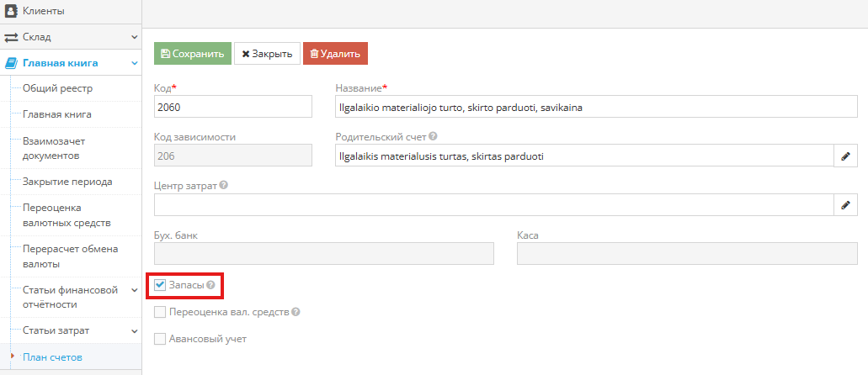Click into the Код input field
This screenshot has width=868, height=375.
232,107
